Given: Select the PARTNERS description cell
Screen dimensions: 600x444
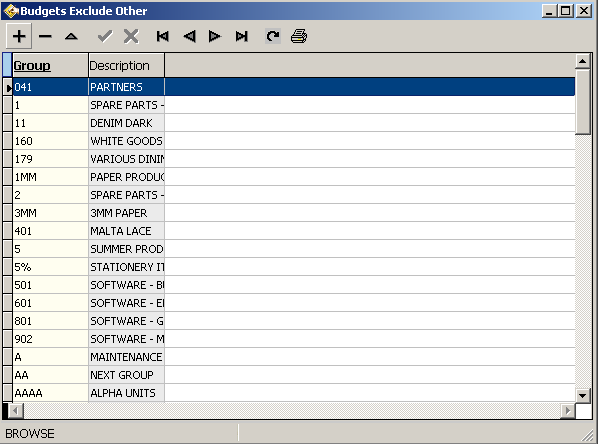Looking at the screenshot, I should coord(127,87).
